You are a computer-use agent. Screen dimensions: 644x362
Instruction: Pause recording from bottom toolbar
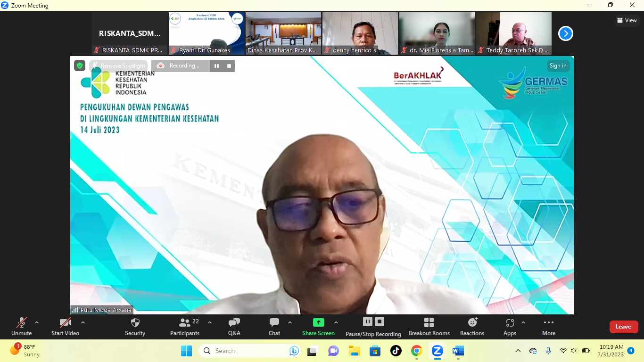coord(368,321)
